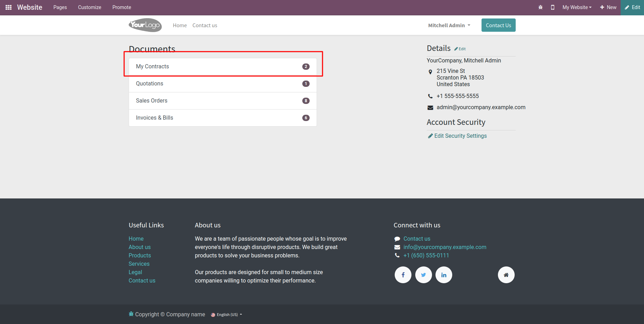
Task: Open the LinkedIn social icon
Action: [x=444, y=275]
